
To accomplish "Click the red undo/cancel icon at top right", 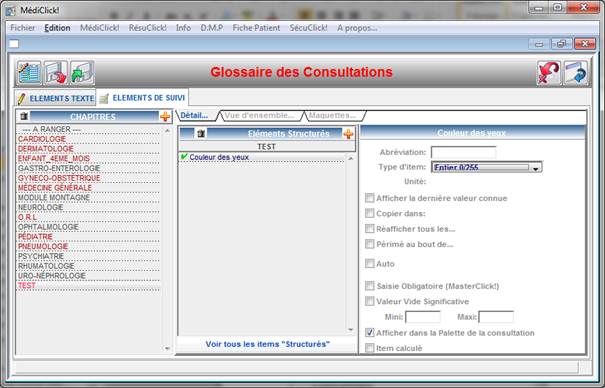I will (549, 73).
